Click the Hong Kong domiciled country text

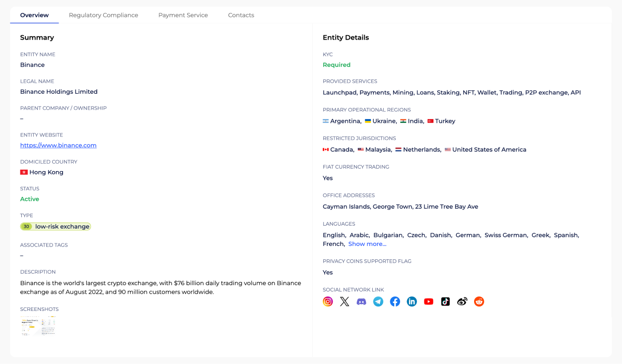tap(46, 172)
